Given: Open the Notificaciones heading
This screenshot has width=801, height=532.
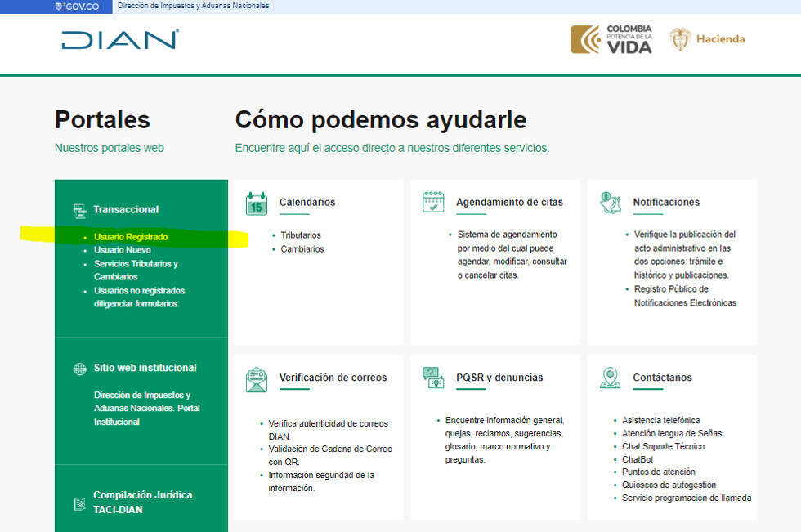Looking at the screenshot, I should [x=667, y=202].
